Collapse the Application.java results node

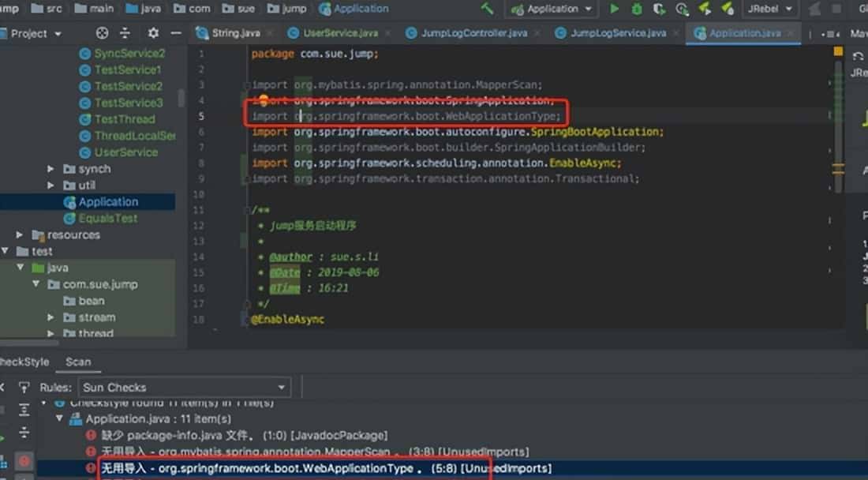[x=61, y=419]
